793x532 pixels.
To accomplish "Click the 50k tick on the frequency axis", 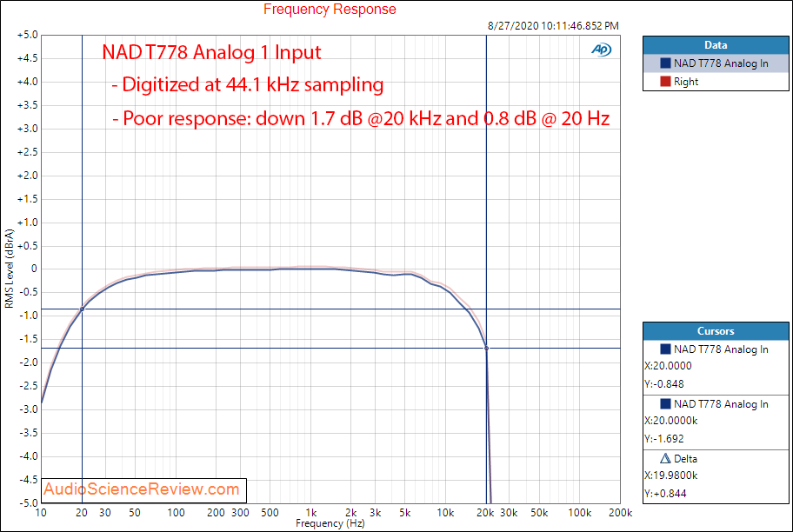I will 539,513.
